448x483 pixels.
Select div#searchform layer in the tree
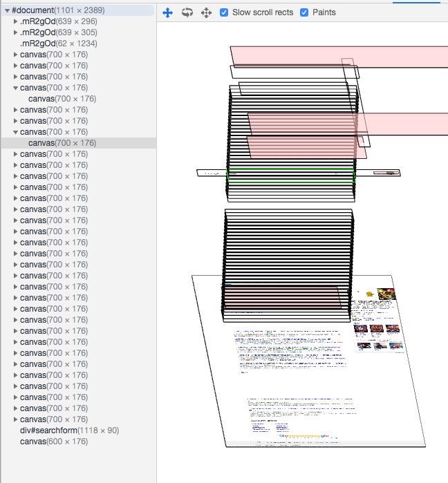pyautogui.click(x=70, y=430)
